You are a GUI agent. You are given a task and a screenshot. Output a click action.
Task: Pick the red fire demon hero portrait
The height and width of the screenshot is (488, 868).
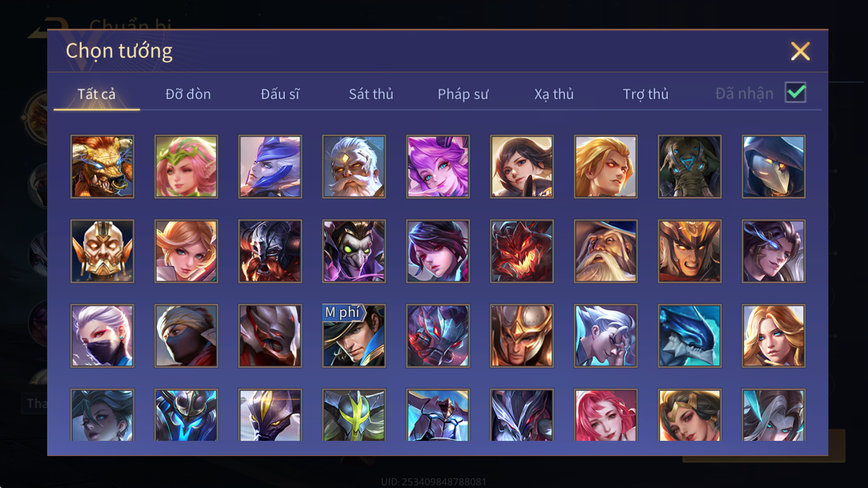pos(522,251)
